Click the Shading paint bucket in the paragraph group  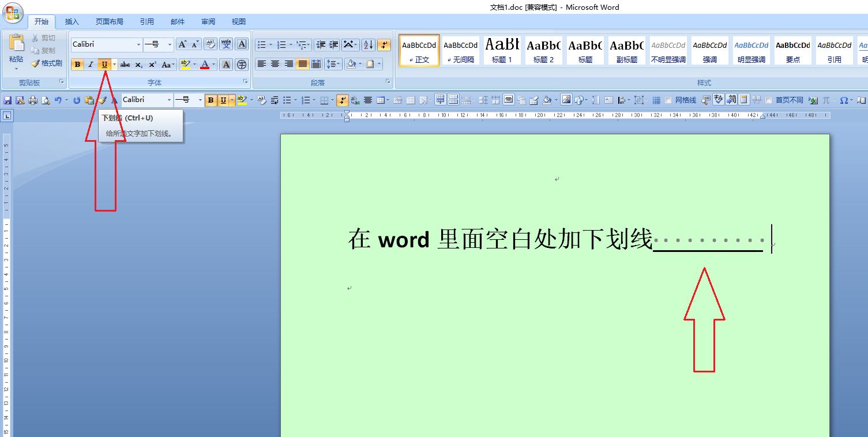click(351, 64)
